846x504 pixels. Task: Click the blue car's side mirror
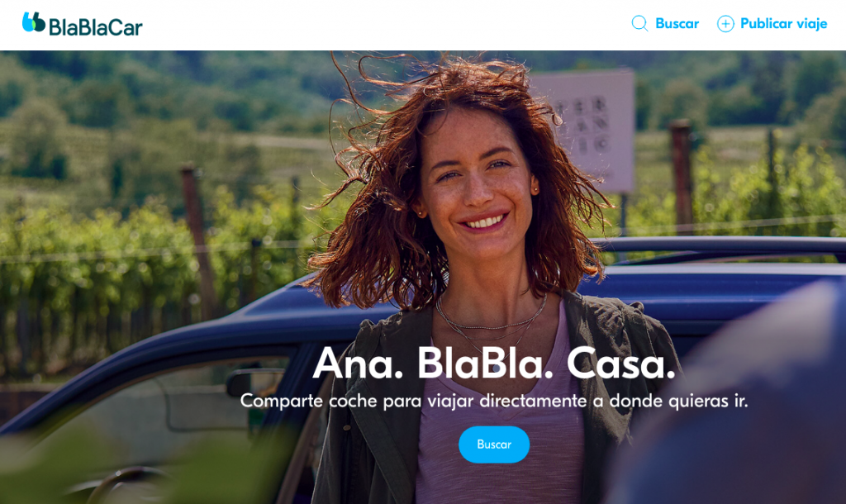click(x=253, y=382)
